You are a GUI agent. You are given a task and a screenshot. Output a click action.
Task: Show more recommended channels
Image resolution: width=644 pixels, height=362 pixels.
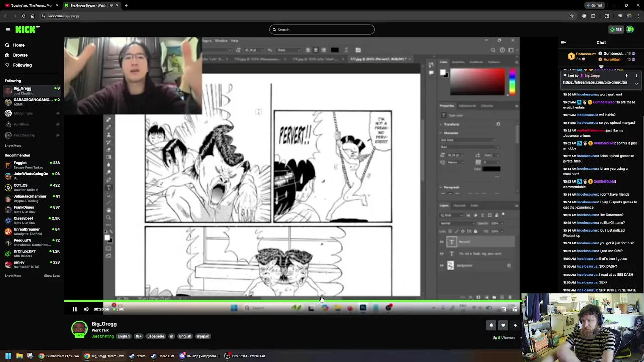click(13, 276)
